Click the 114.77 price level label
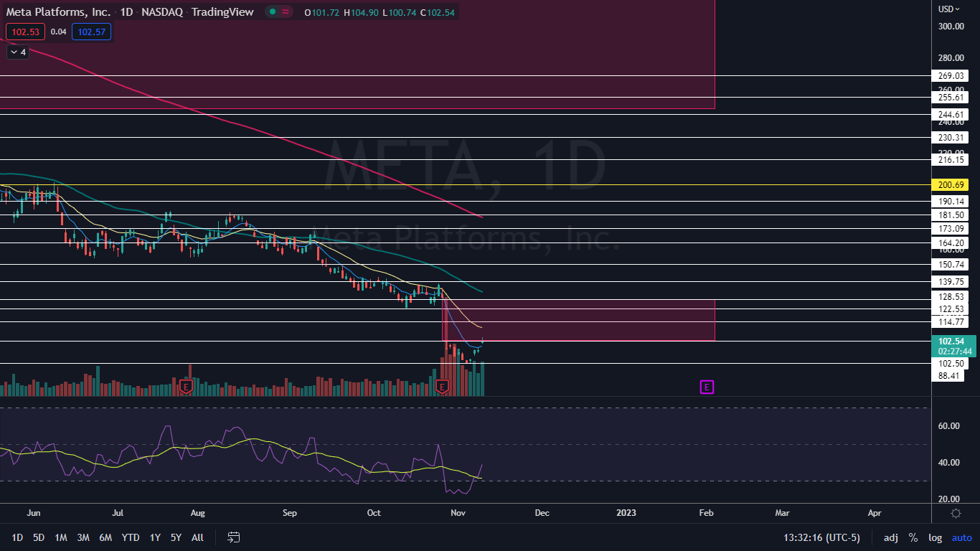Image resolution: width=980 pixels, height=551 pixels. 950,321
